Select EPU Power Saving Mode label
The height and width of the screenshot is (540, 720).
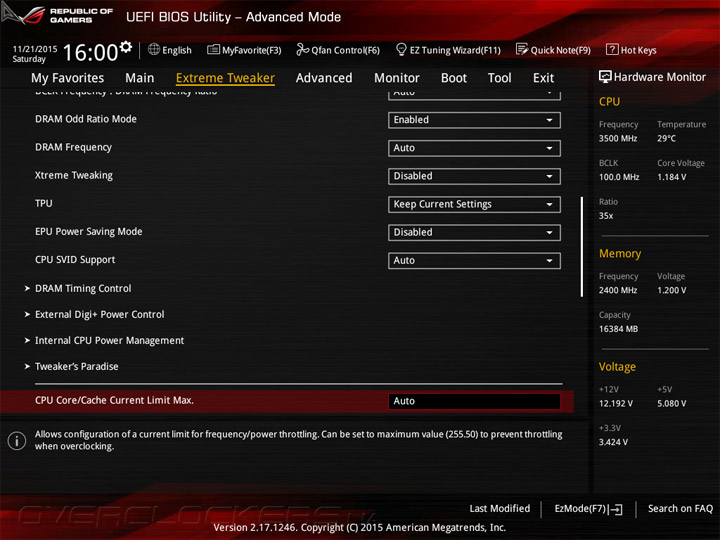[x=89, y=232]
